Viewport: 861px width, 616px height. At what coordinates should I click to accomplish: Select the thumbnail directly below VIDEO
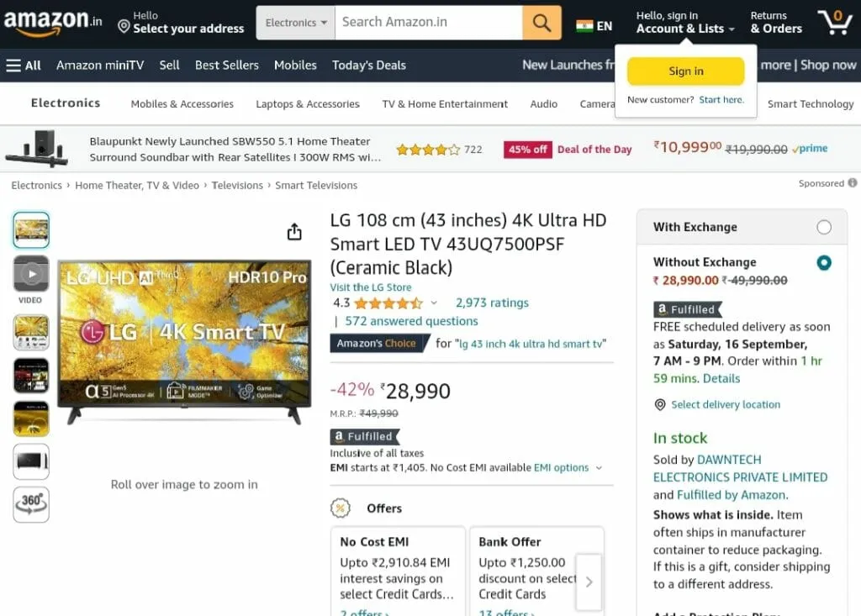(31, 333)
